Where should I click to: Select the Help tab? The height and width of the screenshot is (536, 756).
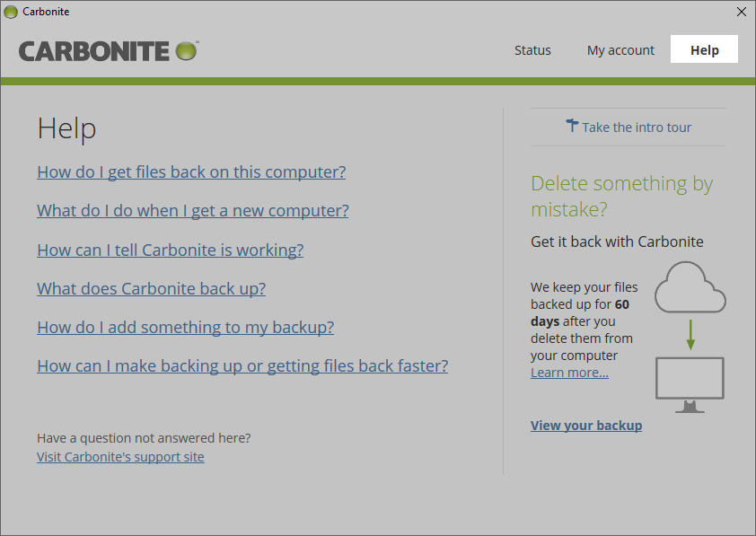[x=704, y=50]
